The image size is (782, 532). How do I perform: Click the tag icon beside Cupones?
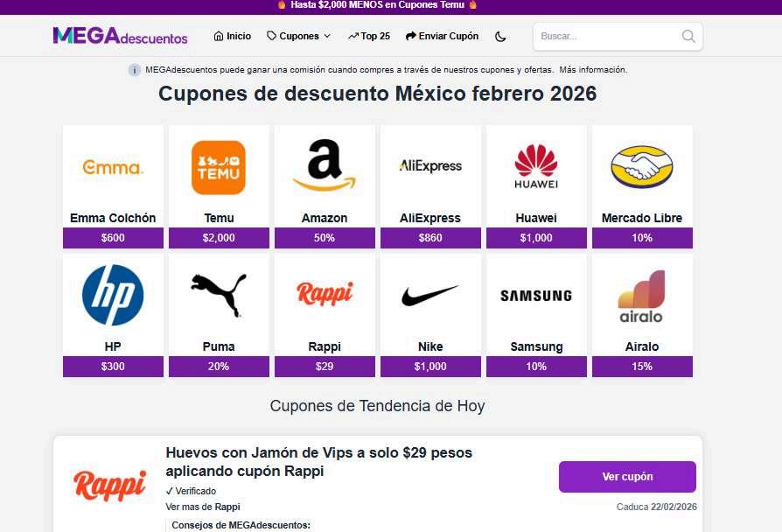pyautogui.click(x=272, y=36)
